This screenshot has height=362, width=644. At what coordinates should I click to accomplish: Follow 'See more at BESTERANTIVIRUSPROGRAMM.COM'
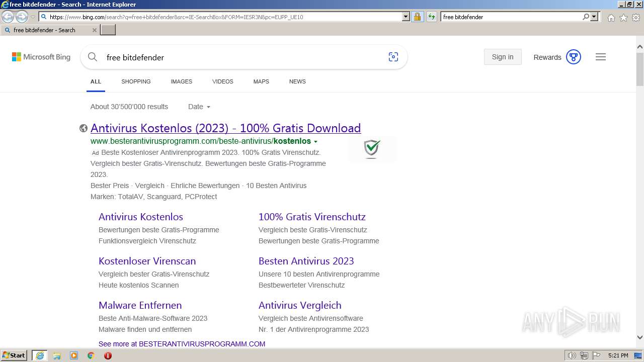[x=182, y=344]
